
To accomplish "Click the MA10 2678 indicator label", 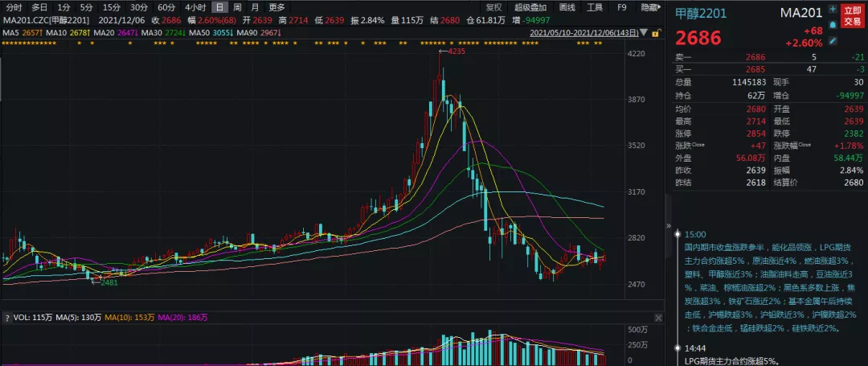I will click(x=68, y=33).
